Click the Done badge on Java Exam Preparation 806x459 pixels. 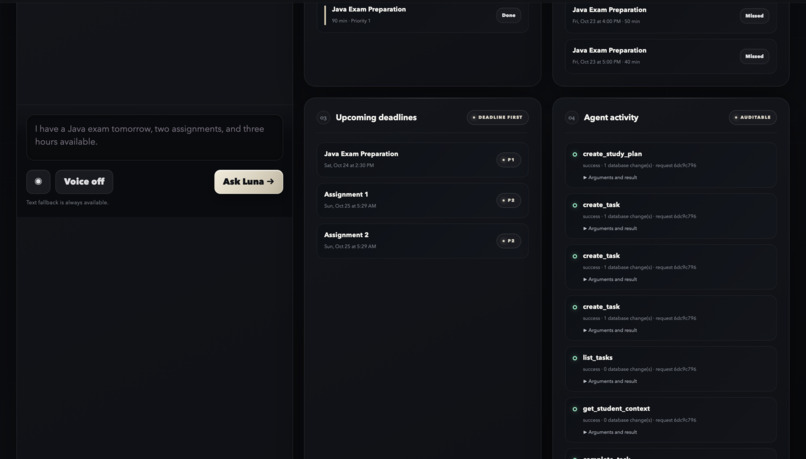508,15
